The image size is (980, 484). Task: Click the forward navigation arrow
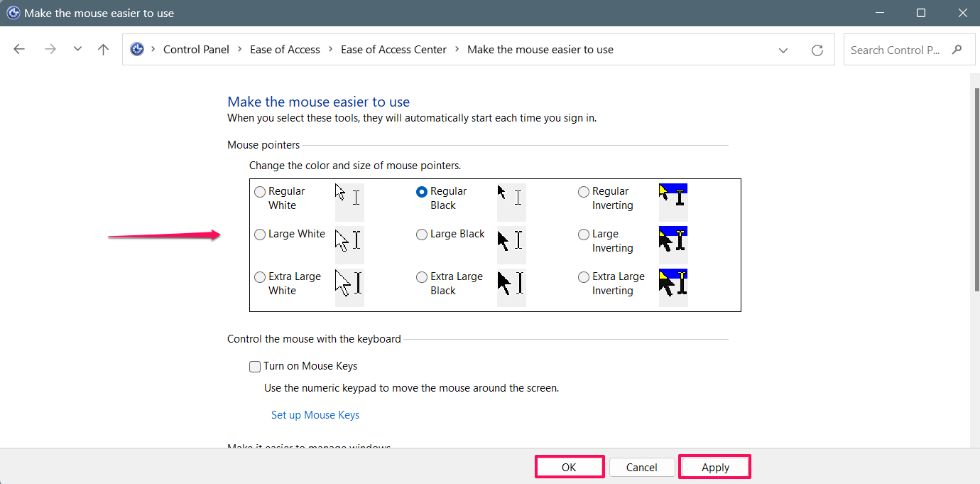pos(50,50)
